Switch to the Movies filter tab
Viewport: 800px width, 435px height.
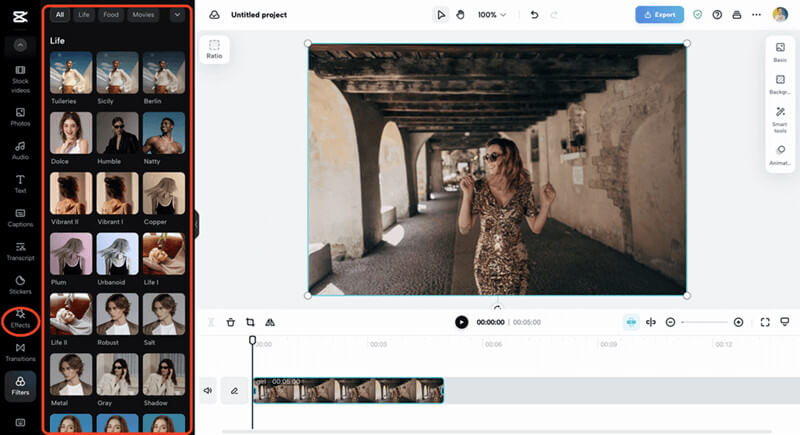pos(143,15)
